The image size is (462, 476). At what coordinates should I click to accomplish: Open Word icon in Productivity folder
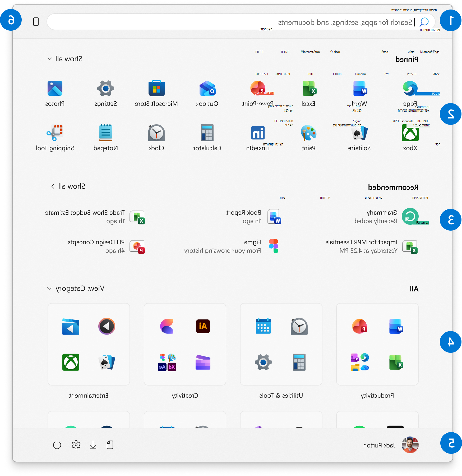pos(396,326)
